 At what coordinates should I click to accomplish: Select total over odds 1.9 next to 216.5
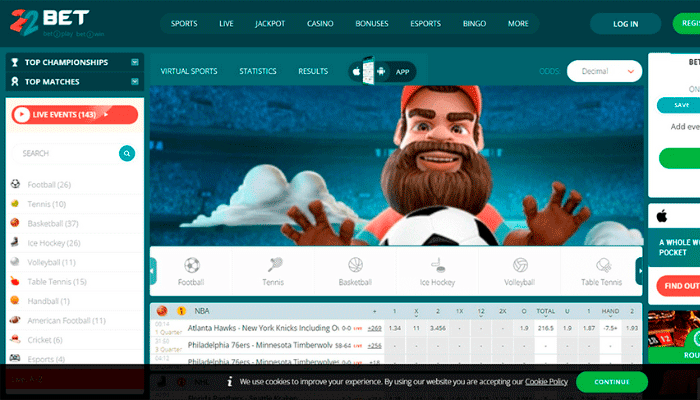524,328
